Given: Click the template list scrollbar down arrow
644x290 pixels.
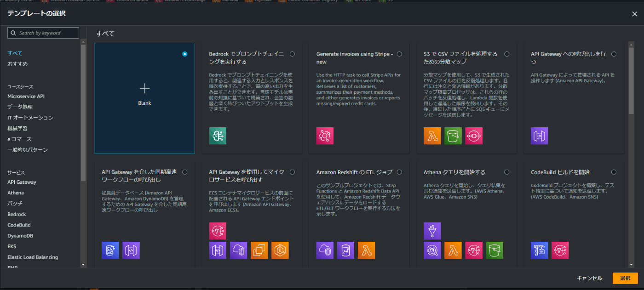Looking at the screenshot, I should 631,265.
